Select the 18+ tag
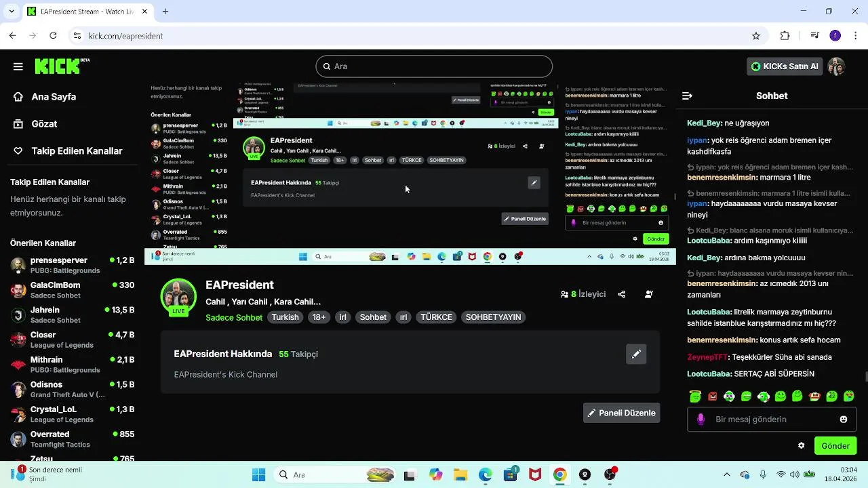This screenshot has height=488, width=868. 319,317
